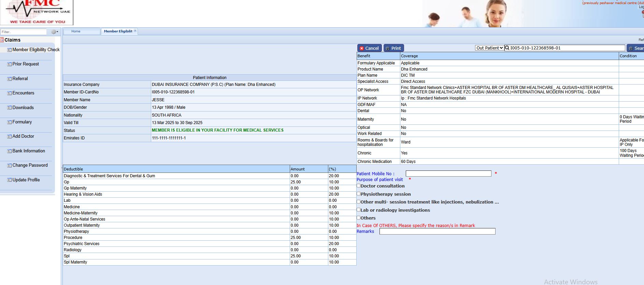
Task: Open the Out Patient dropdown
Action: click(x=489, y=48)
